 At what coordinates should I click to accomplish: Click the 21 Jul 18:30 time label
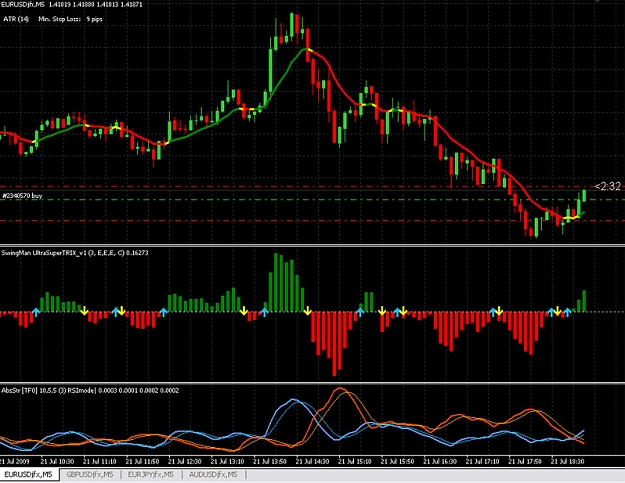567,461
